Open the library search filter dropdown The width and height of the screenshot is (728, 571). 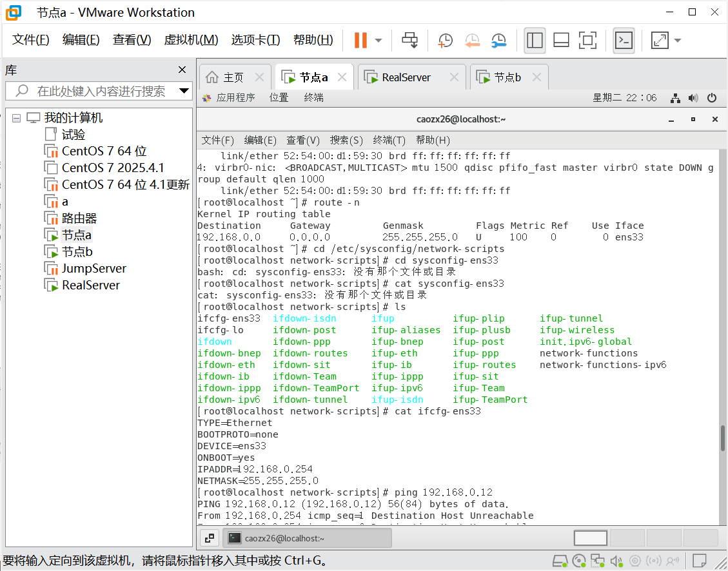[x=184, y=91]
